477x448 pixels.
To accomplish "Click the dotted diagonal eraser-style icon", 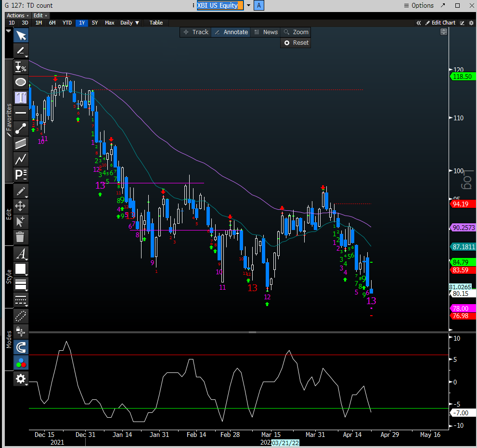I will coord(21,316).
